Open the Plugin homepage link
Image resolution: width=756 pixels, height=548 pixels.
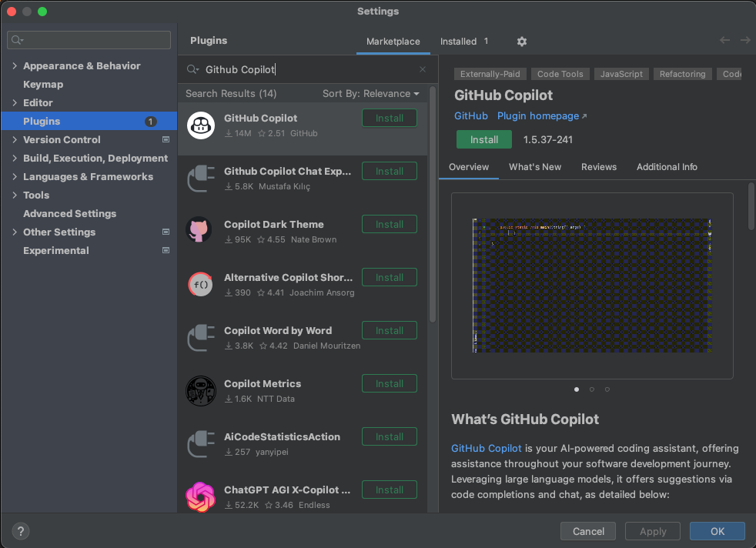coord(542,116)
